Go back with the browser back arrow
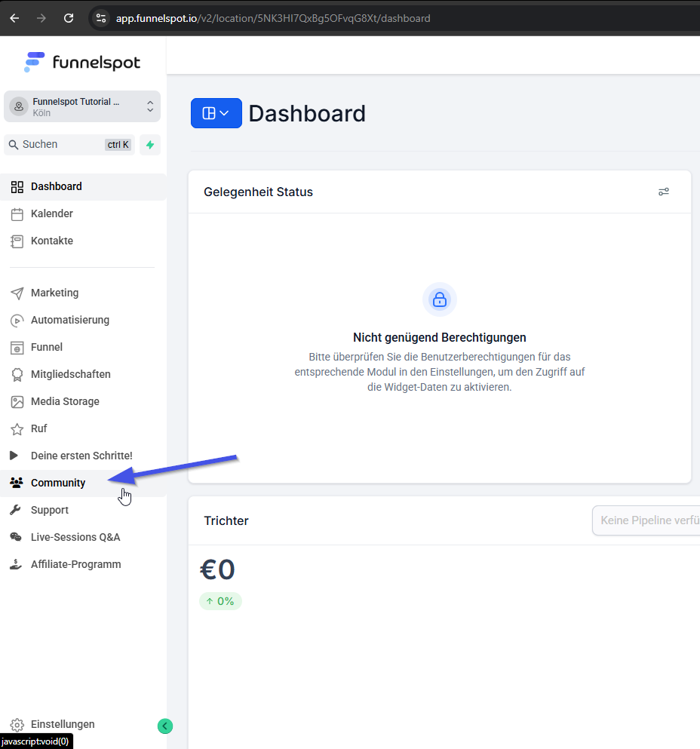 tap(15, 18)
